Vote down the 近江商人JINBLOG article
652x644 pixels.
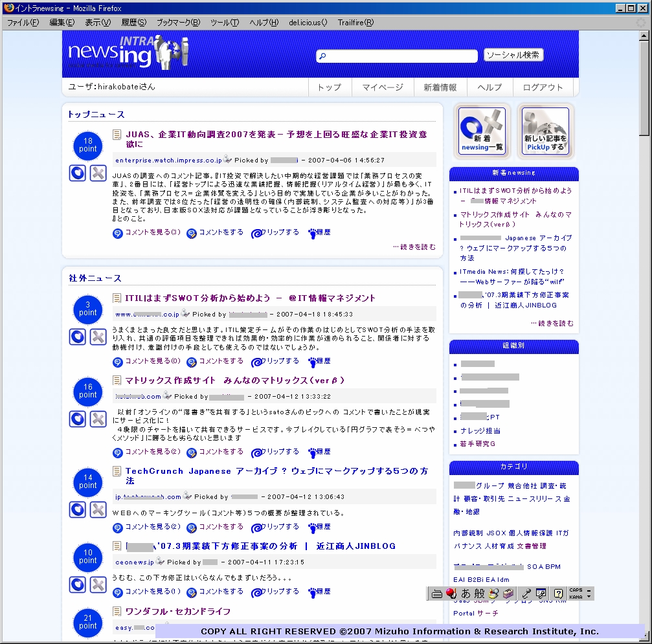[x=98, y=584]
